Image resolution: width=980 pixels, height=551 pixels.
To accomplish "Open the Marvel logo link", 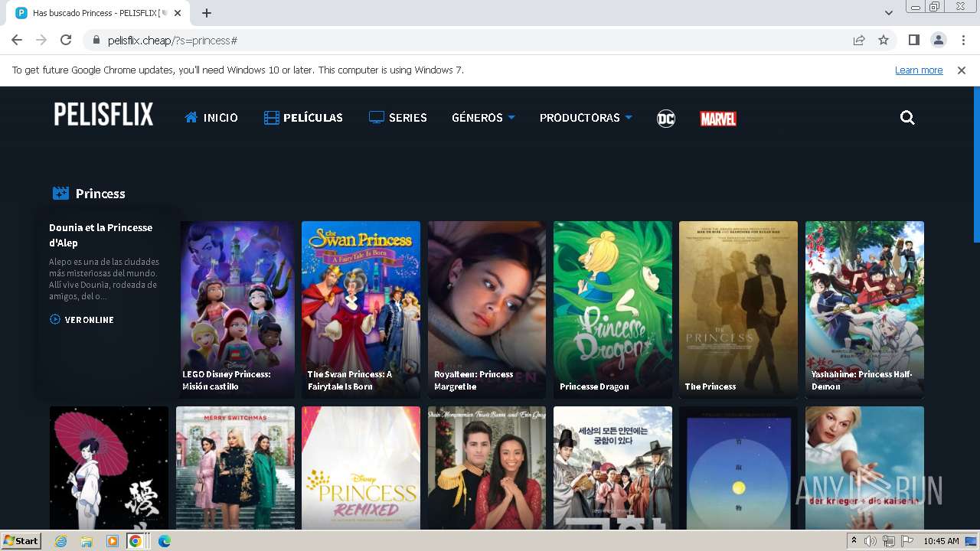I will 718,119.
